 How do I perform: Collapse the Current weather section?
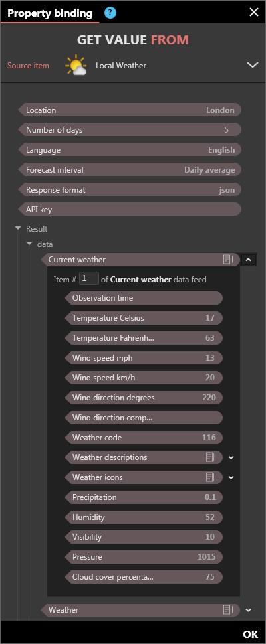coord(249,260)
